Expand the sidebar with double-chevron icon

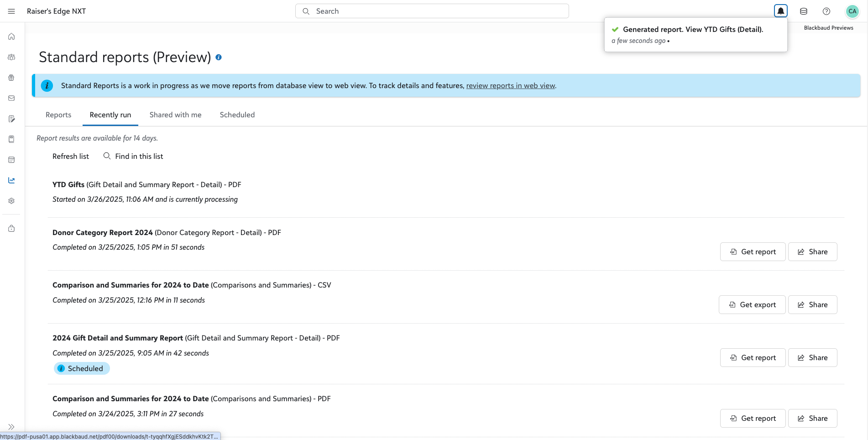coord(11,427)
